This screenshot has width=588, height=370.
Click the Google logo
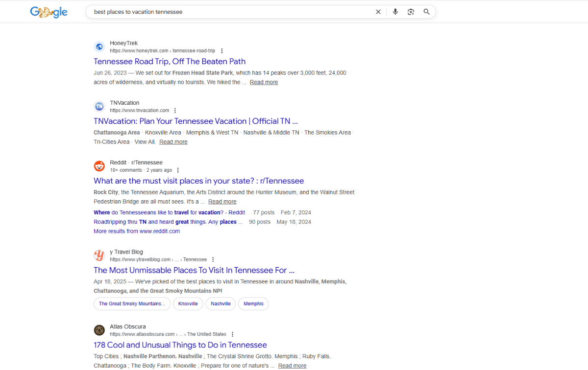(x=49, y=12)
